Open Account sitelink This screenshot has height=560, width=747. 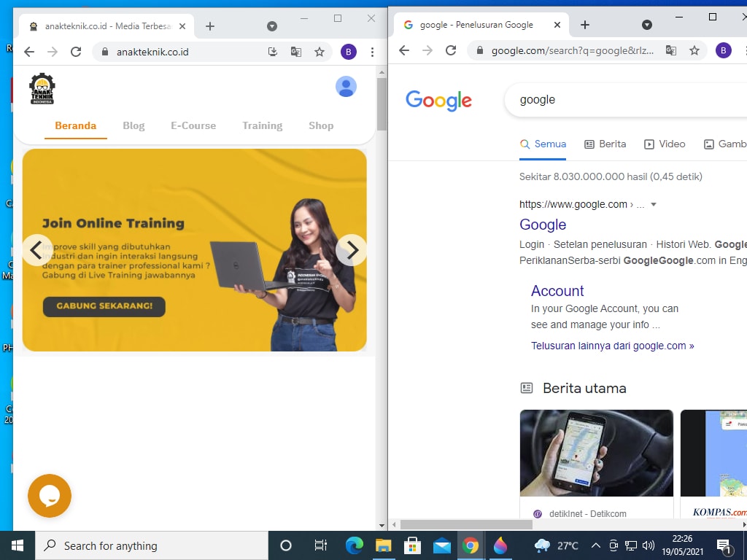tap(557, 291)
